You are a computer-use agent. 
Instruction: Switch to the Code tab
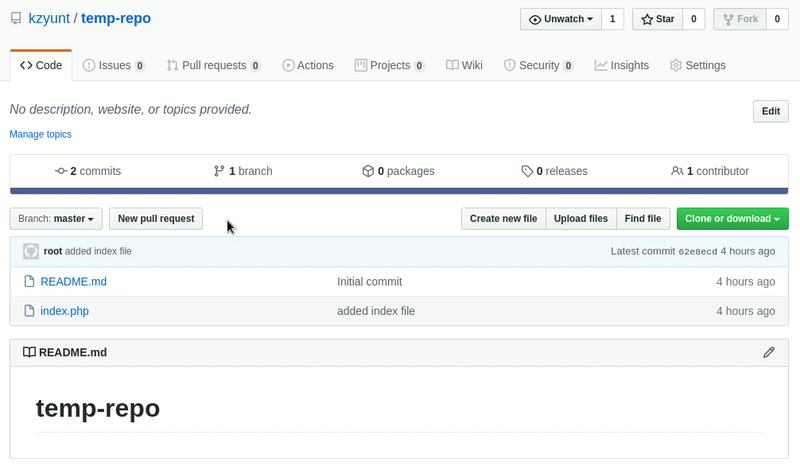[x=41, y=65]
